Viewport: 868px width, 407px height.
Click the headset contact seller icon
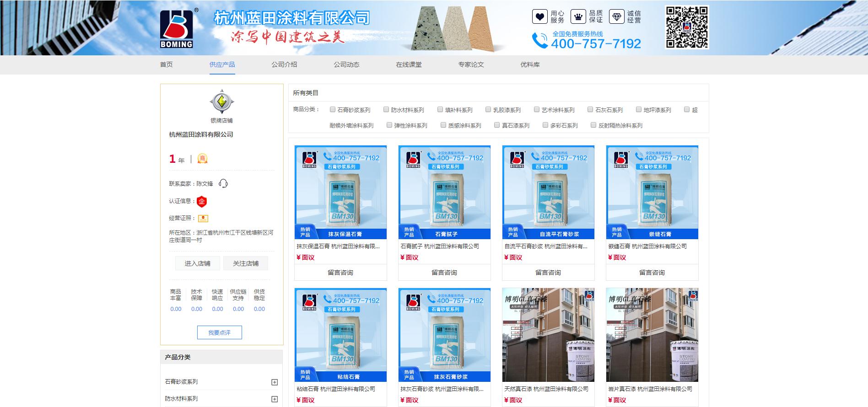(x=223, y=183)
